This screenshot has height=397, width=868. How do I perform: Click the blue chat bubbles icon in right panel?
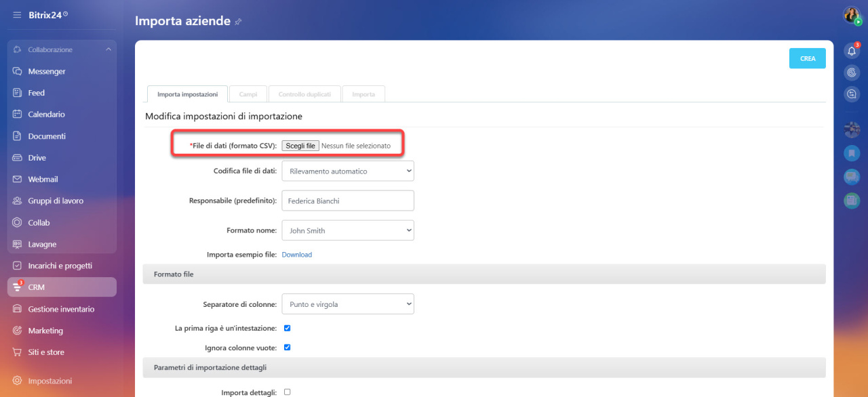pyautogui.click(x=852, y=177)
